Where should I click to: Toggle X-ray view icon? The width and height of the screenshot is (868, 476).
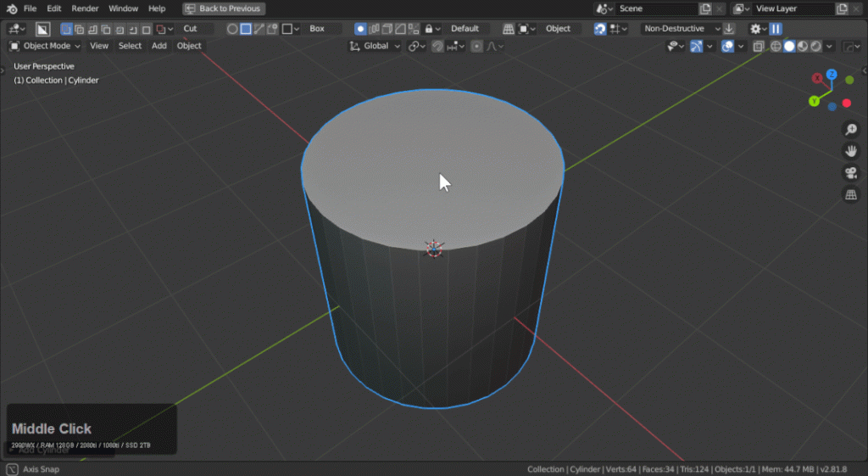[x=759, y=46]
